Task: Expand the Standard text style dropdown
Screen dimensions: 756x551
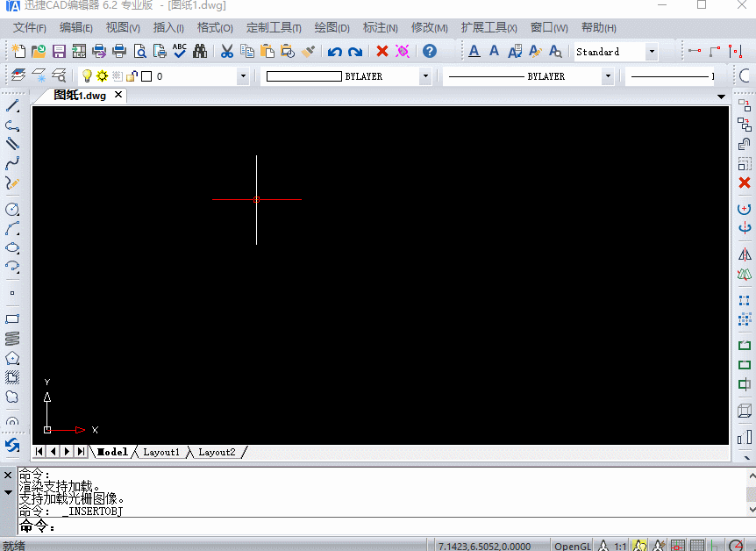Action: click(652, 52)
